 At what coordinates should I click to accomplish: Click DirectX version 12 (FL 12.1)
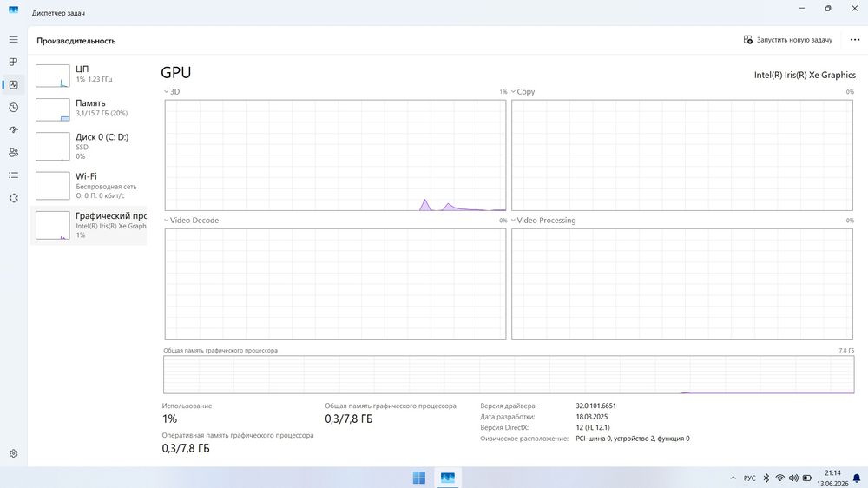pos(592,427)
